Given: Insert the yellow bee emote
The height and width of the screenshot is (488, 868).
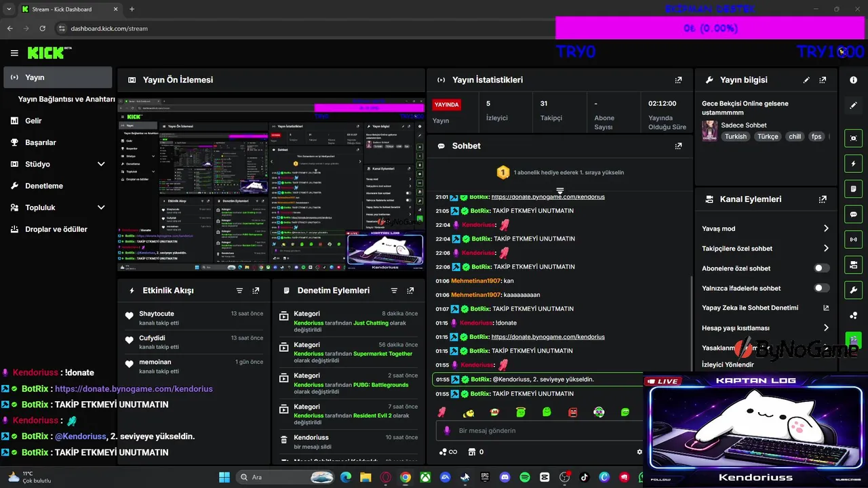Looking at the screenshot, I should (x=468, y=412).
